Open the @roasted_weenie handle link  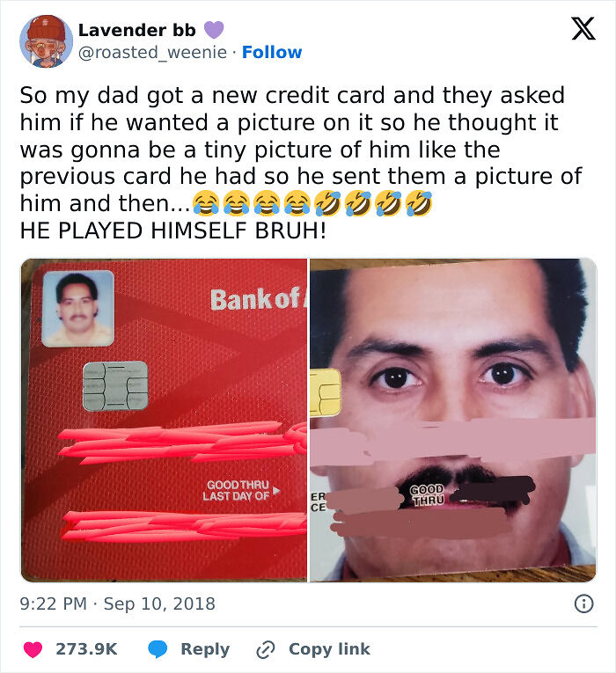click(x=152, y=53)
